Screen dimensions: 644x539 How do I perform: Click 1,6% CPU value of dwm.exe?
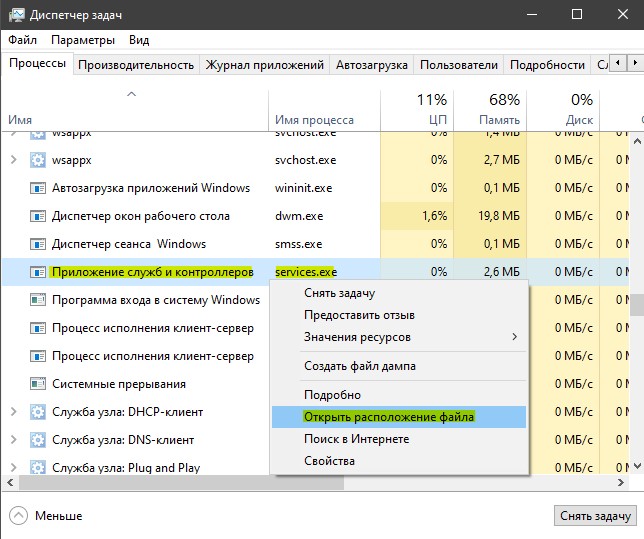pos(435,216)
